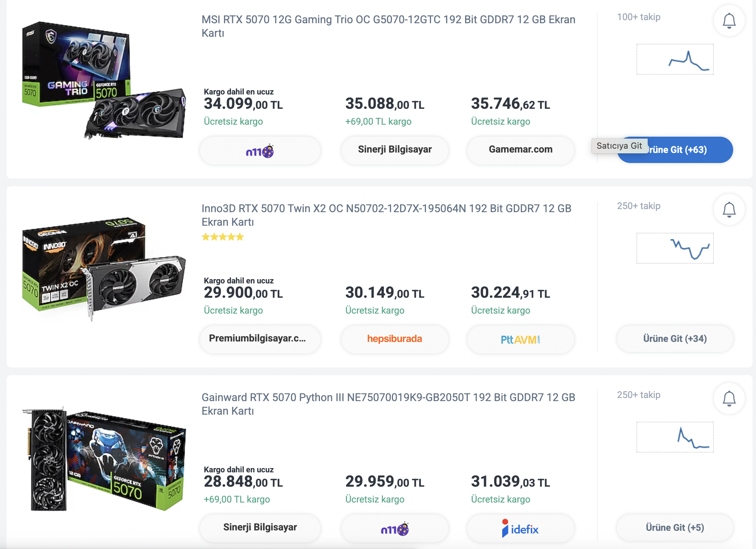Open hepsiburada seller logo for Inno3D card

(395, 339)
